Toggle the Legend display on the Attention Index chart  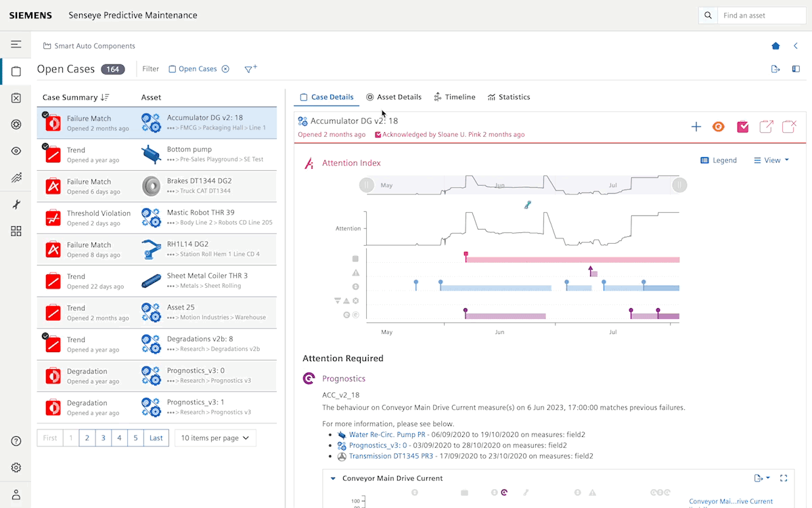pos(719,160)
